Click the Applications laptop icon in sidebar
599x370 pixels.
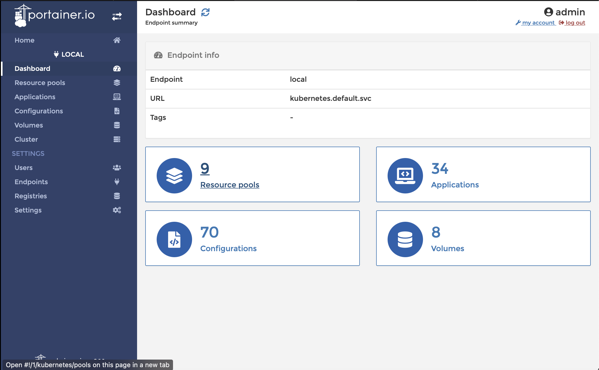tap(117, 97)
